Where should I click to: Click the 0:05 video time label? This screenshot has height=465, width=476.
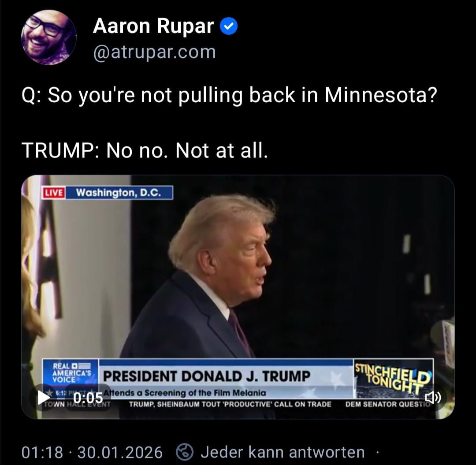pos(88,398)
